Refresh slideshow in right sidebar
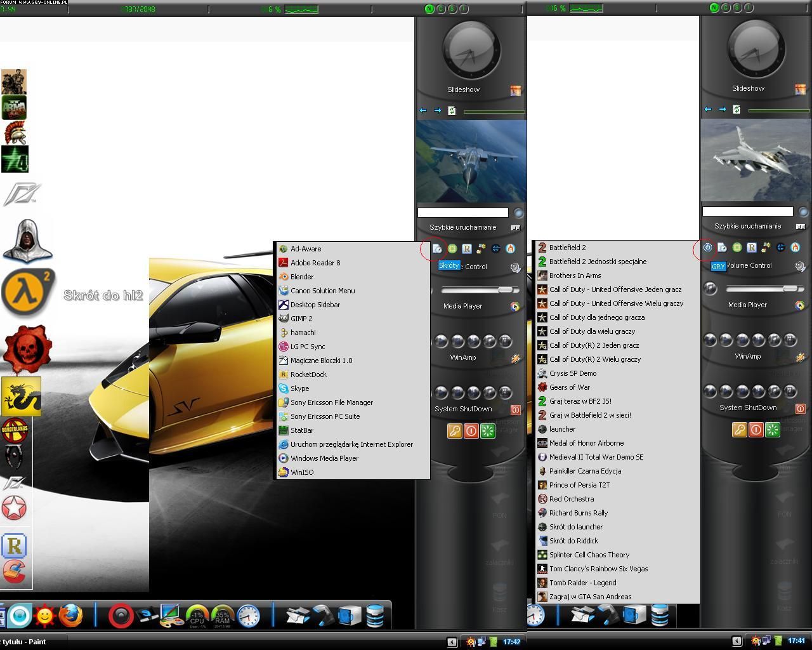 pyautogui.click(x=737, y=109)
